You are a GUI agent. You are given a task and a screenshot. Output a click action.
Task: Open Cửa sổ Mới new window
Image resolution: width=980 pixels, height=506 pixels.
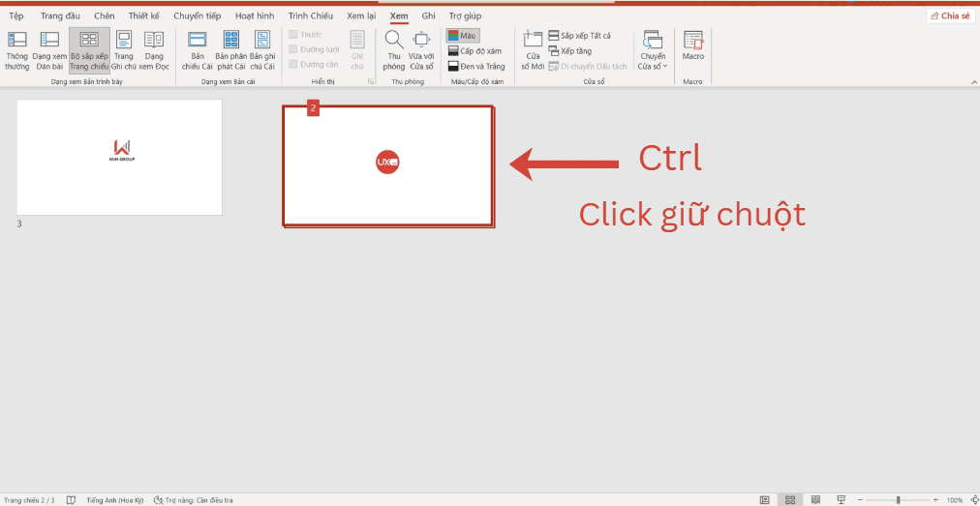tap(533, 50)
